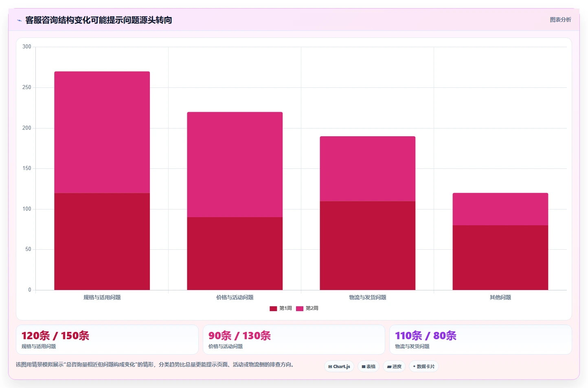
Task: Click the 第2周 bar segment for 规格与适用问题
Action: [x=102, y=132]
